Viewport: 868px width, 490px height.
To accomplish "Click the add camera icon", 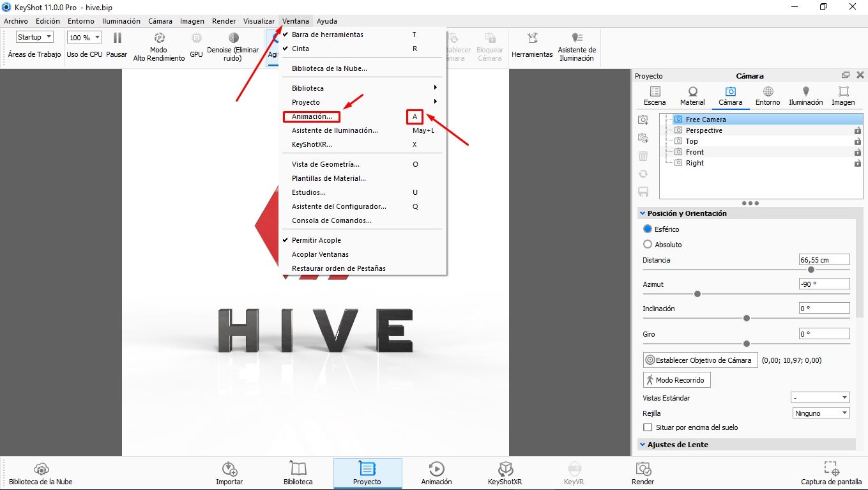I will (x=643, y=120).
